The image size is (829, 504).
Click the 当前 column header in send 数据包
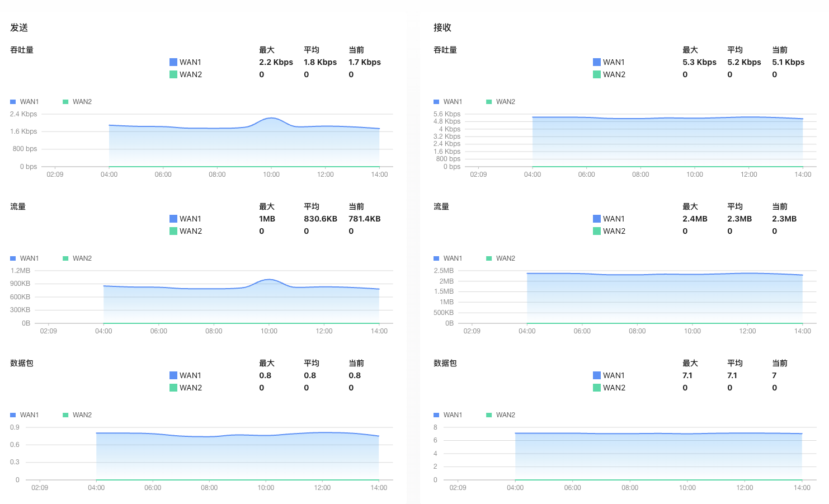pyautogui.click(x=356, y=363)
